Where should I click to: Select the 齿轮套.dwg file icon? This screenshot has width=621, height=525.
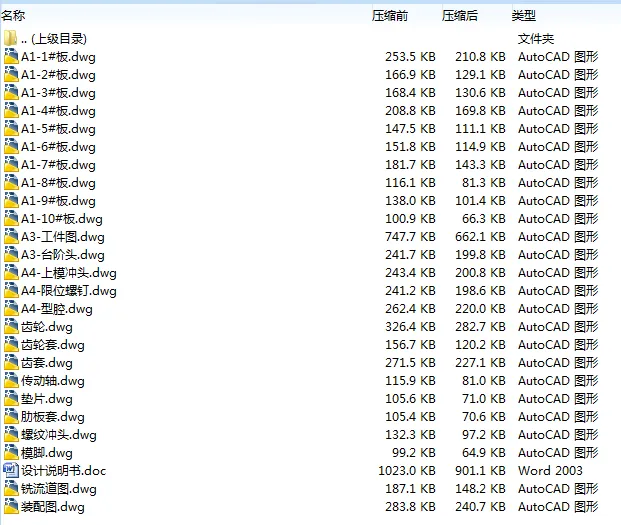11,345
